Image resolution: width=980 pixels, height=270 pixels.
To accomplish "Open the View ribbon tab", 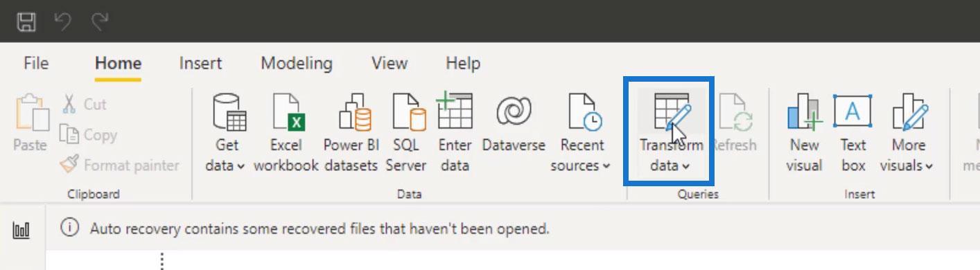I will click(390, 64).
